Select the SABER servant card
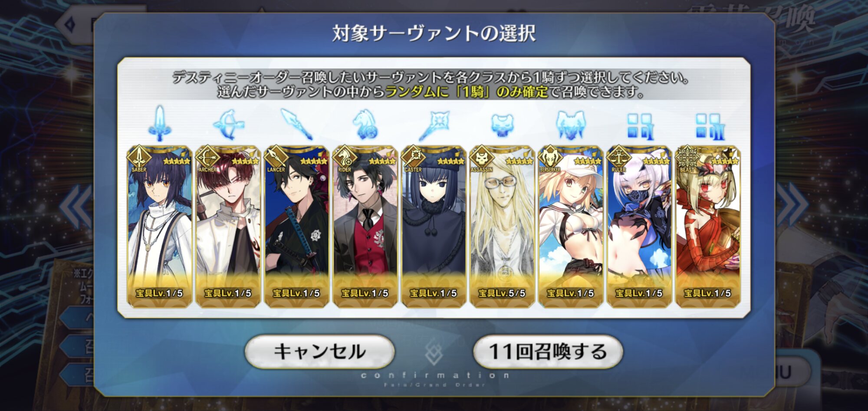The height and width of the screenshot is (411, 868). point(159,227)
